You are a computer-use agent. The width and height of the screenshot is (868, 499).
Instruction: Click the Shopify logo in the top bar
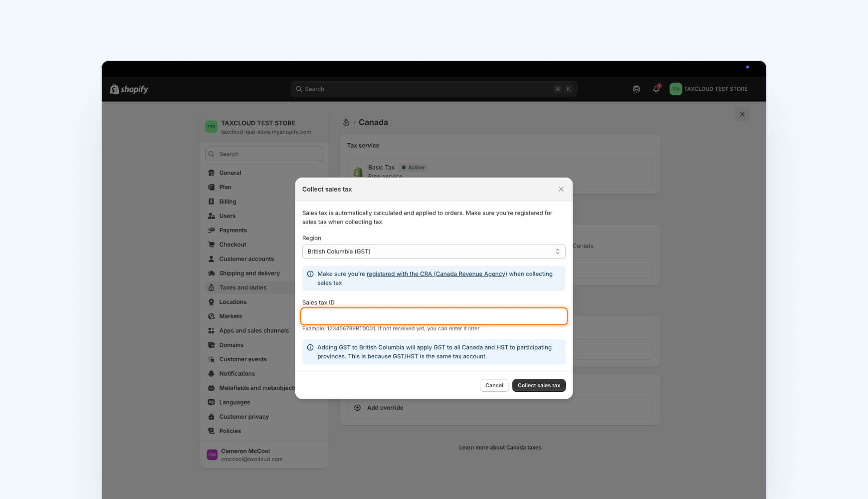128,89
